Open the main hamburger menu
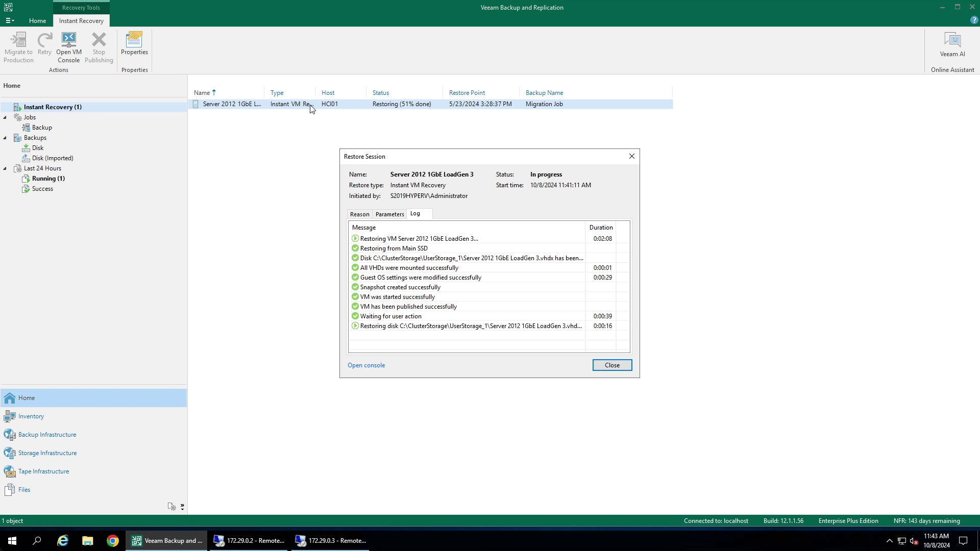 tap(10, 21)
